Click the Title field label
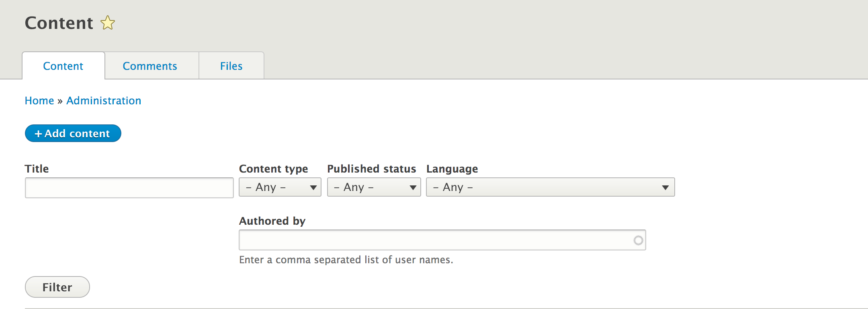The height and width of the screenshot is (309, 868). click(x=37, y=169)
